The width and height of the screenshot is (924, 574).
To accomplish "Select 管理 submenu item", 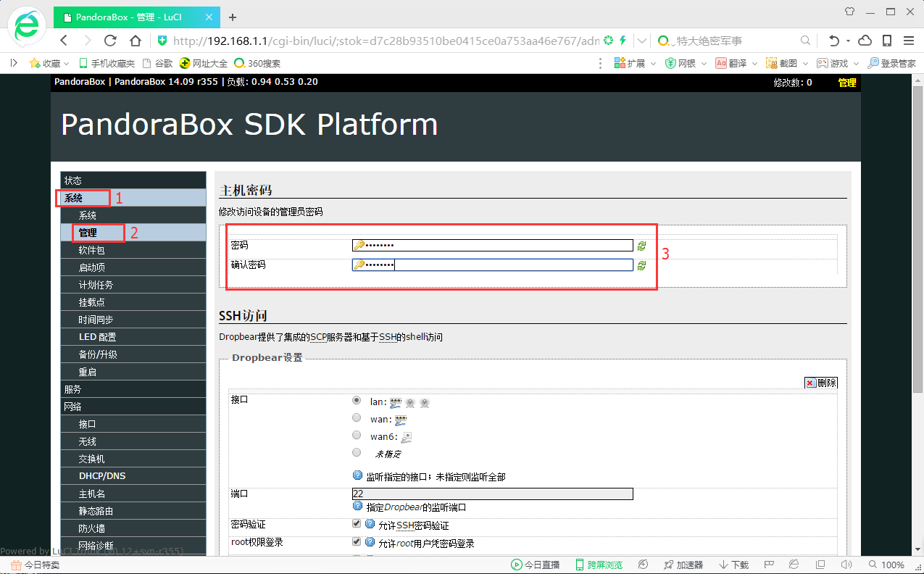I will [133, 233].
